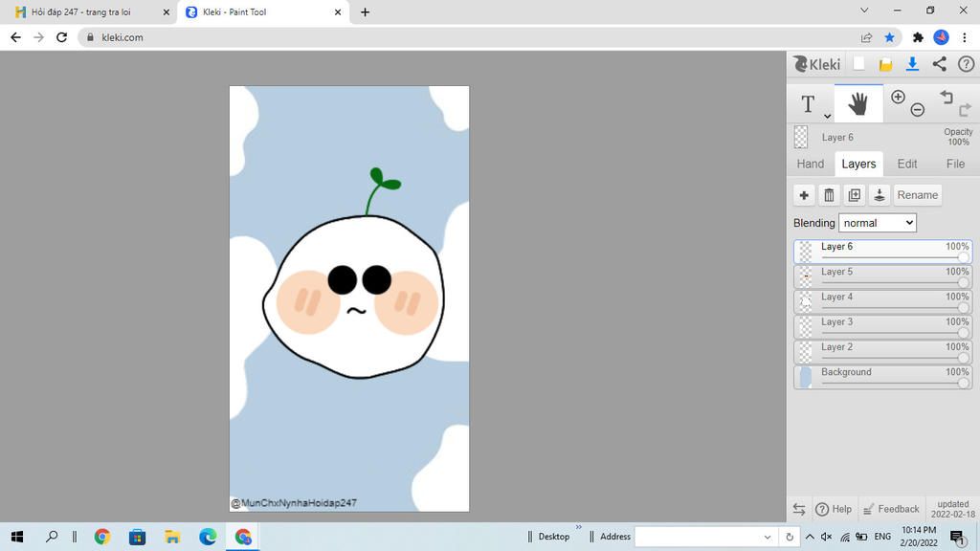Click the Rename layer button
Screen dimensions: 980x551
[x=918, y=195]
